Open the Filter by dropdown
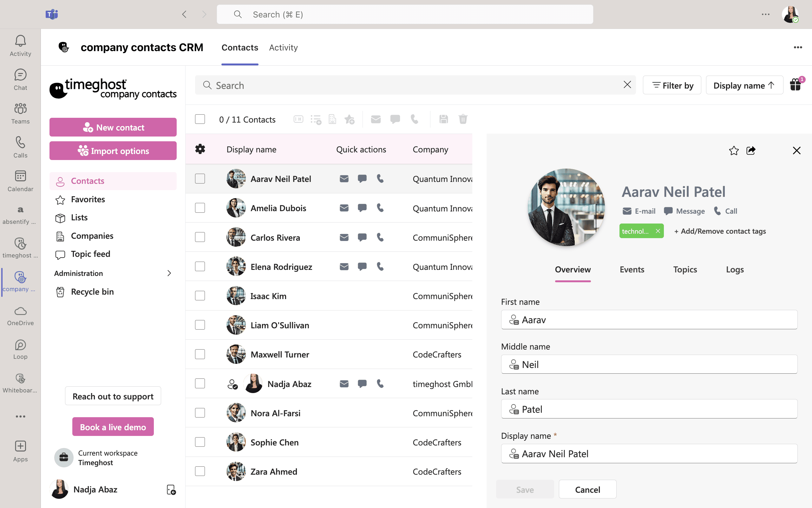The image size is (812, 508). tap(672, 85)
